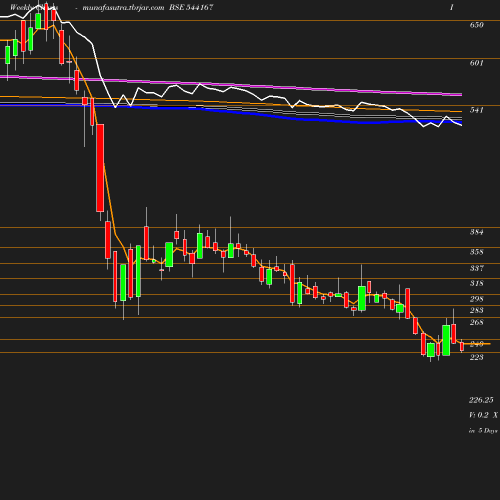Click the 268 price level label
Screen dimensions: 500x500
coord(476,322)
